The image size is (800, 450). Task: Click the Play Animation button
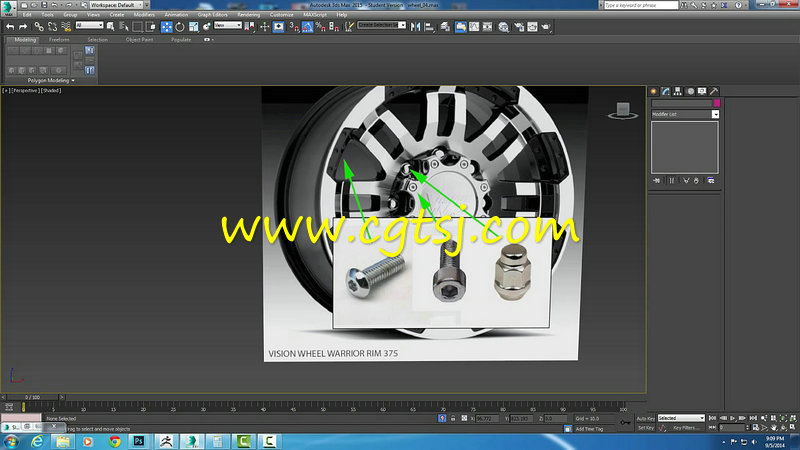click(x=733, y=418)
